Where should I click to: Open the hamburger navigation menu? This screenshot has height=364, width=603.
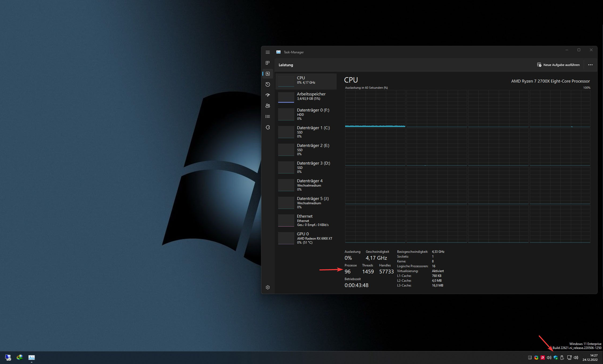point(267,52)
